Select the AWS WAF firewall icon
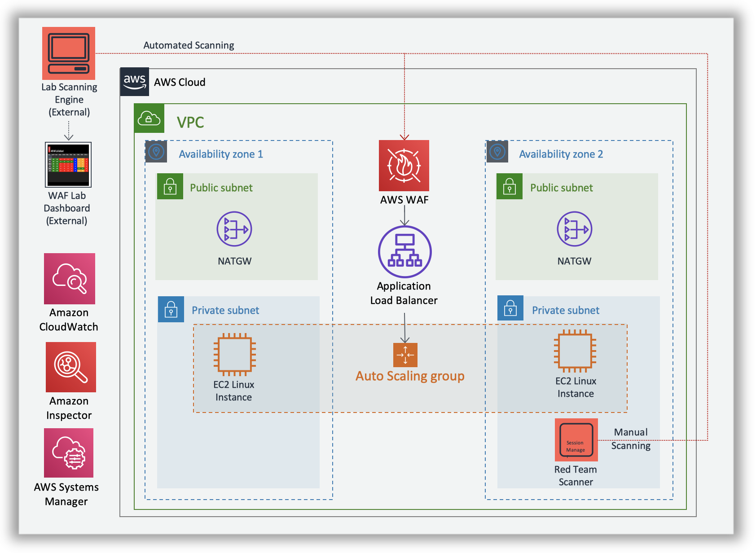 coord(404,166)
